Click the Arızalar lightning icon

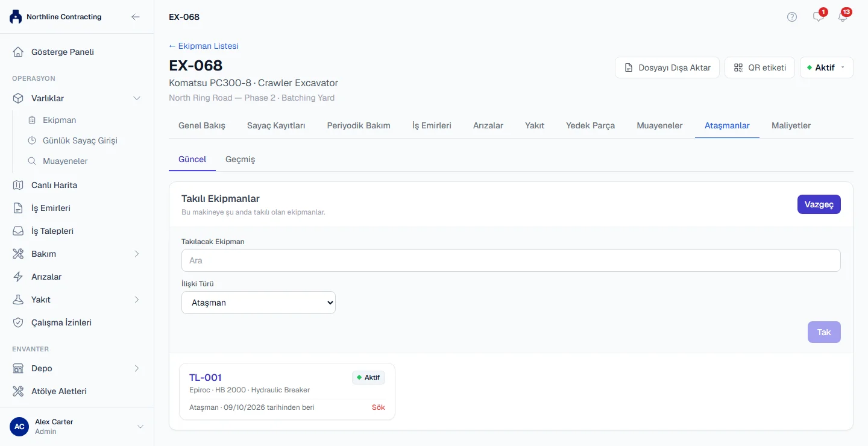click(19, 277)
